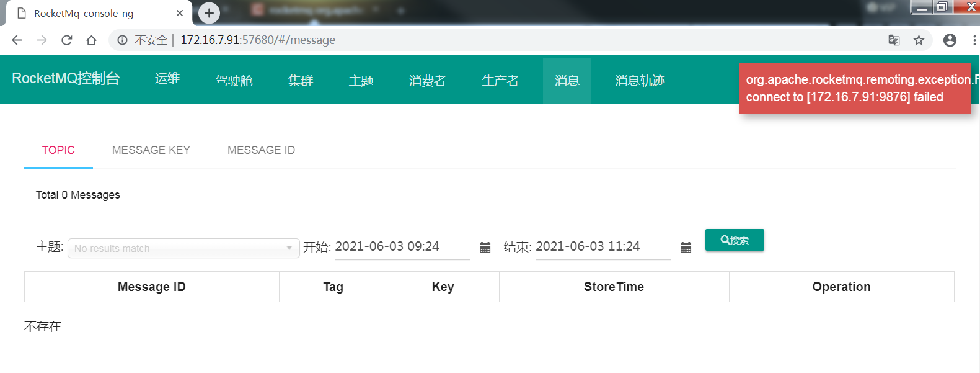
Task: Click the 不存在 no-data text
Action: (43, 326)
